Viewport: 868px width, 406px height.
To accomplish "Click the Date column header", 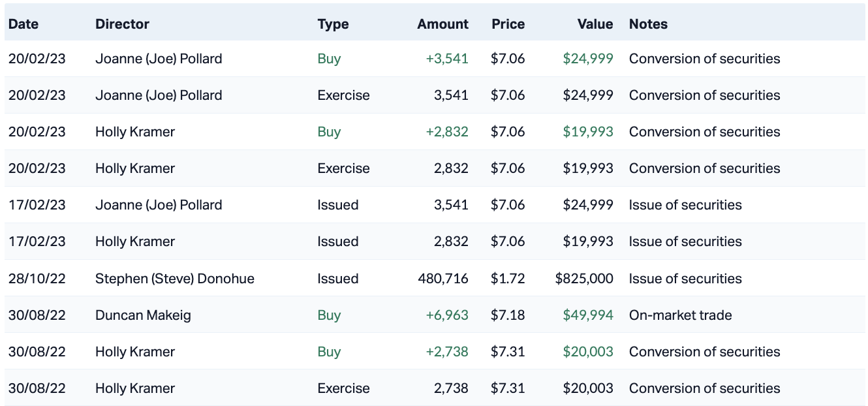I will 23,24.
